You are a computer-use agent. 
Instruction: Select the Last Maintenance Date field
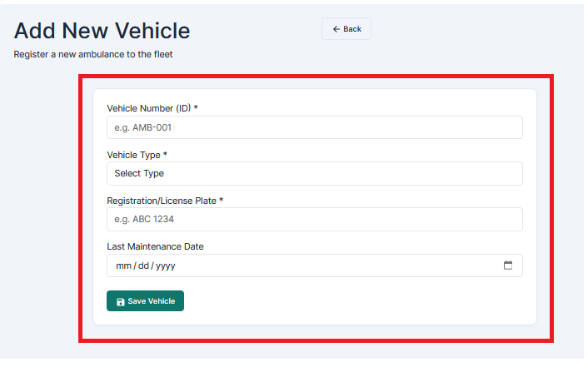(x=315, y=265)
